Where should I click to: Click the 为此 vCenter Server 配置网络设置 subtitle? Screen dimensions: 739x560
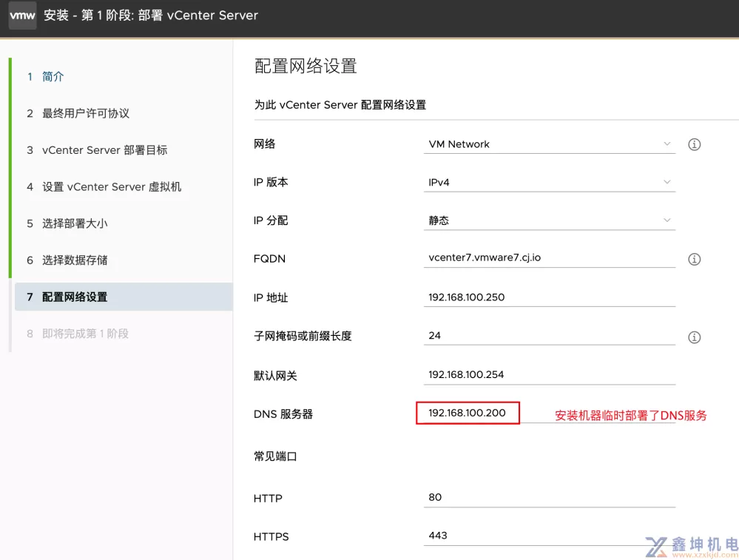pyautogui.click(x=340, y=104)
